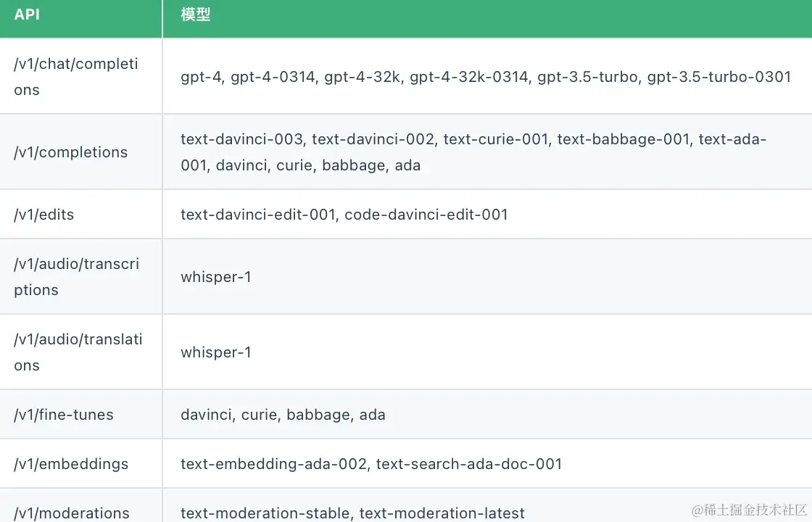Select the /v1/chat/completions endpoint cell
Screen dimensions: 812x522
pos(76,76)
